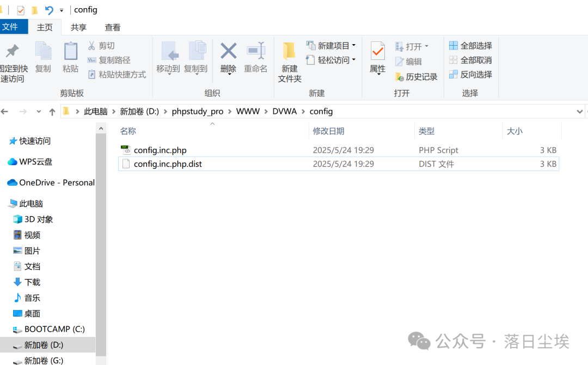Viewport: 588px width, 365px height.
Task: Click the 粘贴 paste clipboard icon
Action: point(70,51)
